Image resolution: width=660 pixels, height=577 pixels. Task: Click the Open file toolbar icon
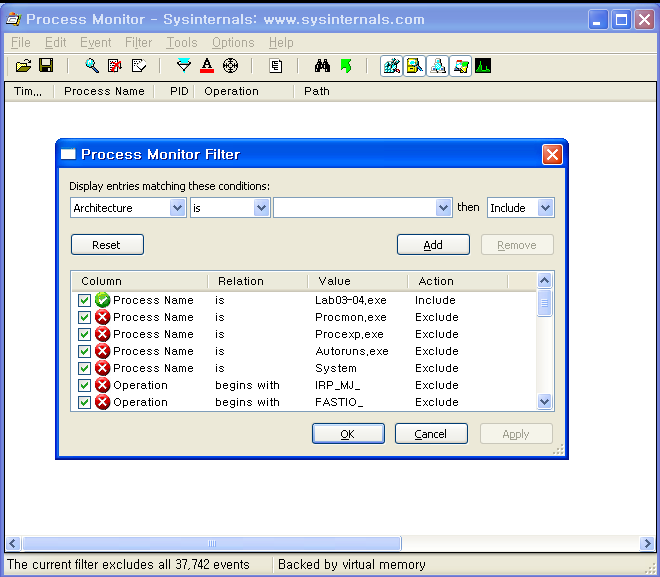tap(24, 66)
